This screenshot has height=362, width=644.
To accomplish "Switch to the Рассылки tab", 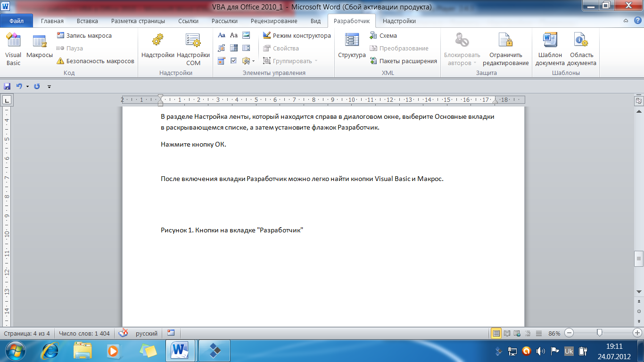I will click(224, 21).
